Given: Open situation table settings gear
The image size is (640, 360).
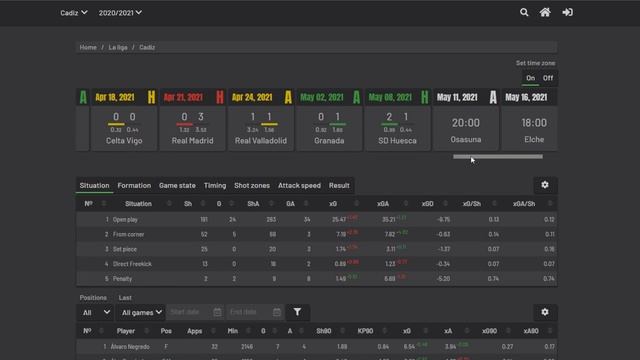Looking at the screenshot, I should click(545, 185).
